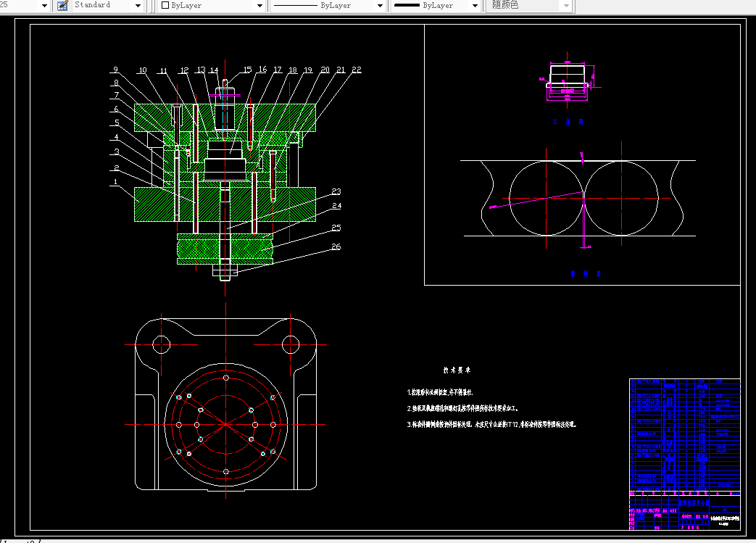
Task: Select part number label 15 callout
Action: coord(247,70)
